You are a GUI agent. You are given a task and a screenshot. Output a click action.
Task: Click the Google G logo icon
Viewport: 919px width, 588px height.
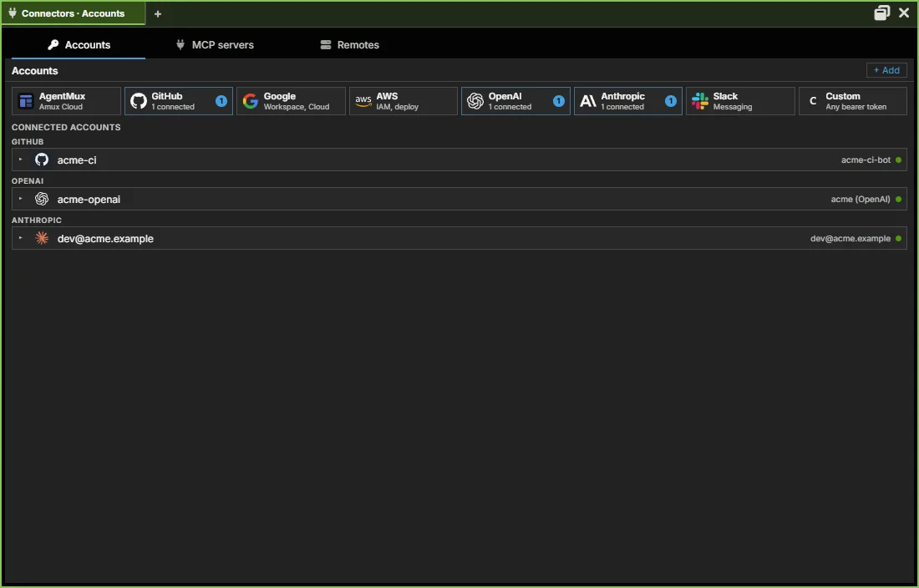[x=251, y=101]
